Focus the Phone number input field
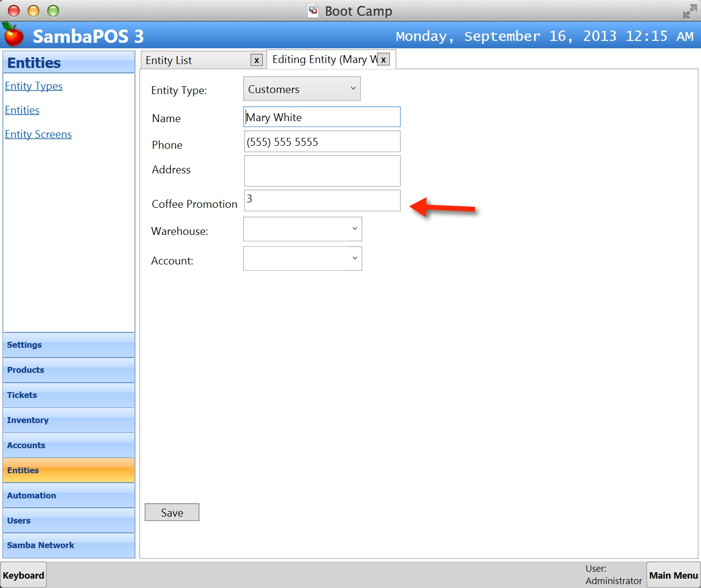The width and height of the screenshot is (701, 588). coord(322,142)
